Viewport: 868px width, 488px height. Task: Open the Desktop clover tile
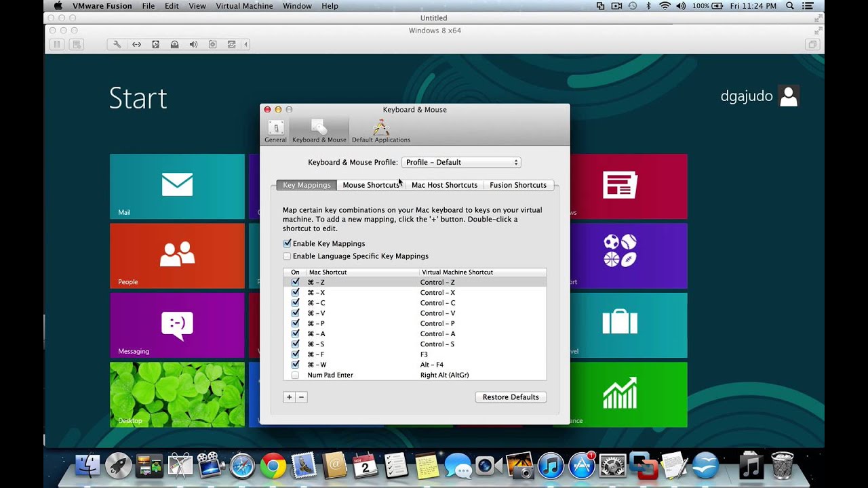(x=177, y=394)
